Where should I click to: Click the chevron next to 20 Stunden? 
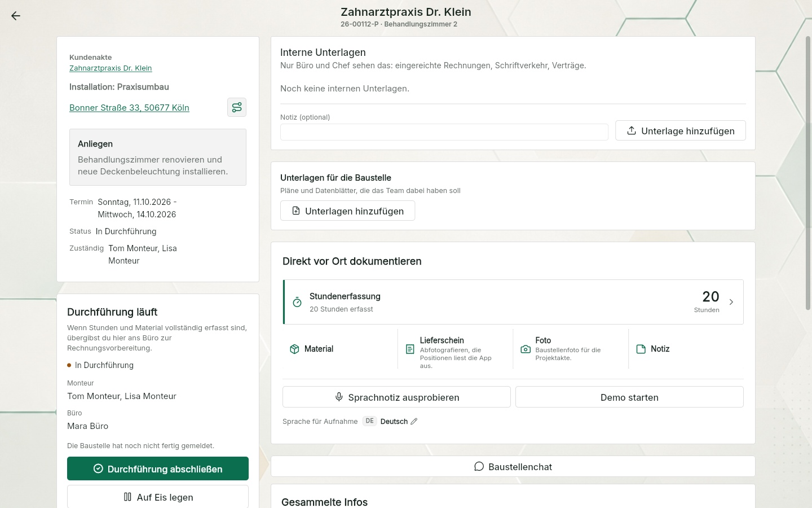[731, 302]
